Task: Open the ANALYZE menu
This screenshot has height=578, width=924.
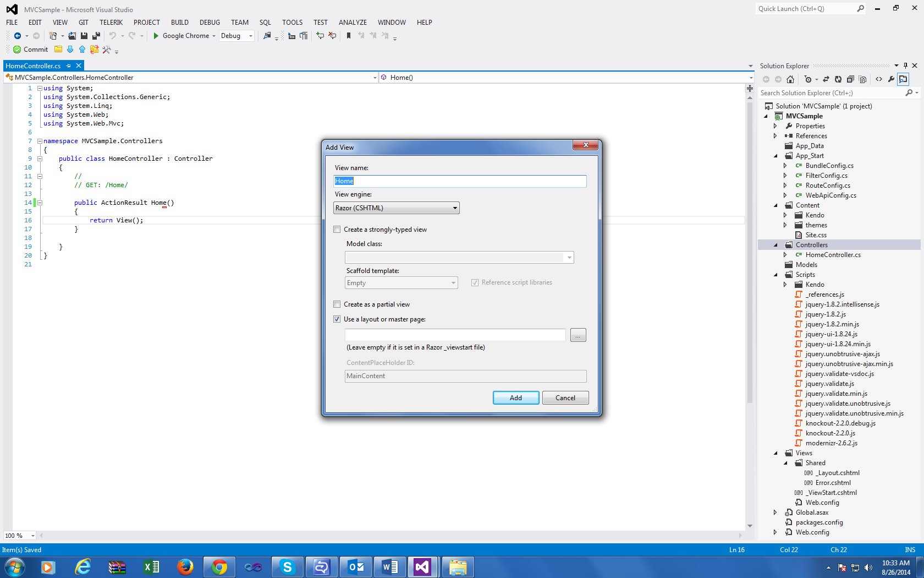Action: [x=353, y=23]
